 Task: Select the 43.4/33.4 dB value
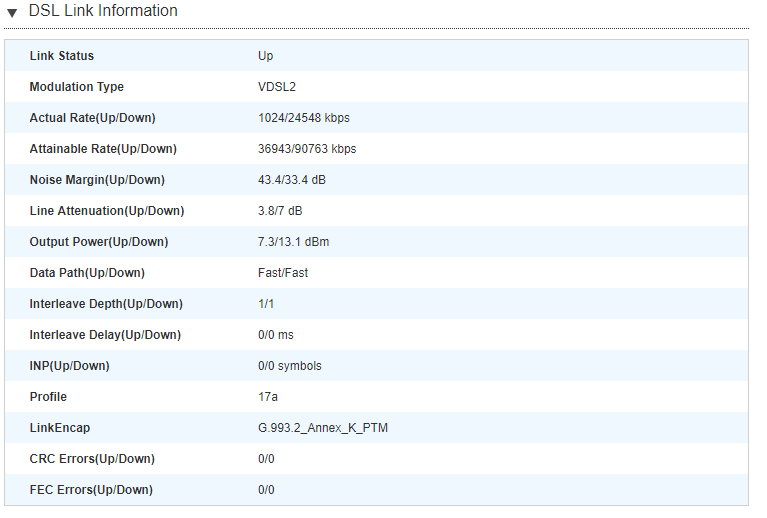pyautogui.click(x=292, y=180)
